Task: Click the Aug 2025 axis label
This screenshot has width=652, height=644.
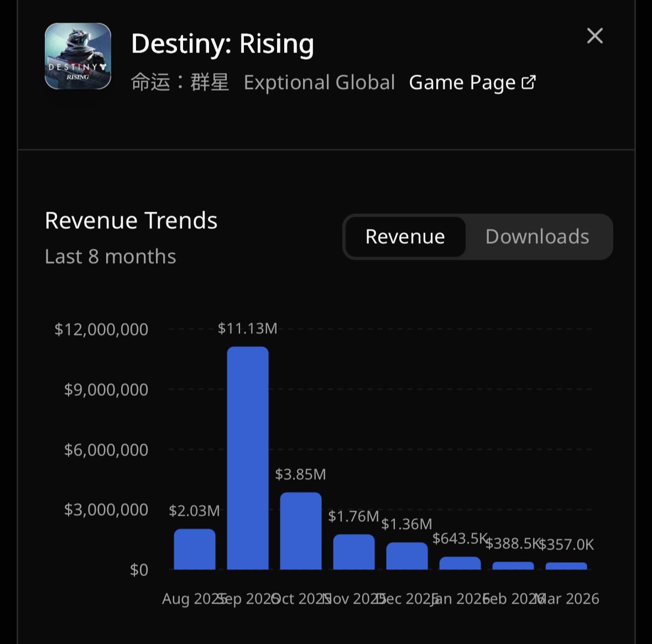Action: pos(194,599)
